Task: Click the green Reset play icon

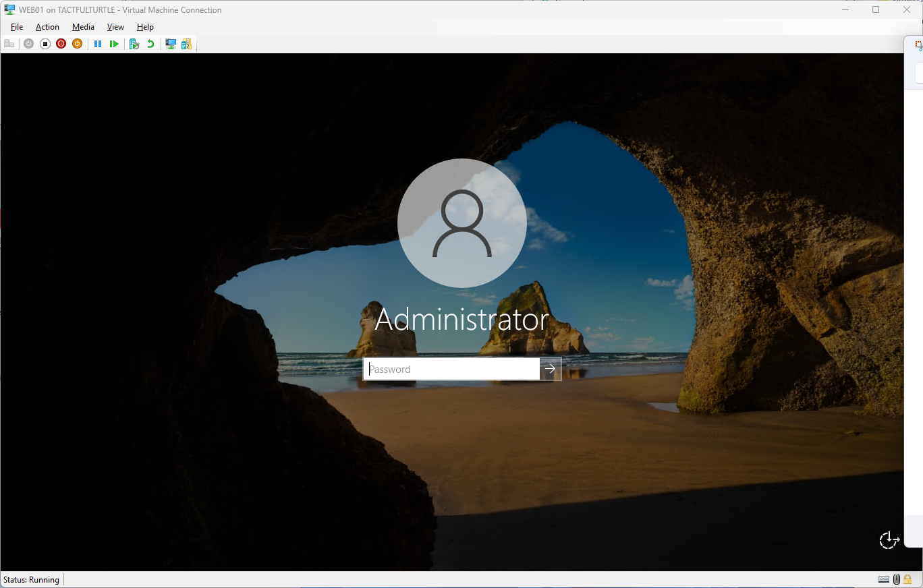Action: click(114, 44)
